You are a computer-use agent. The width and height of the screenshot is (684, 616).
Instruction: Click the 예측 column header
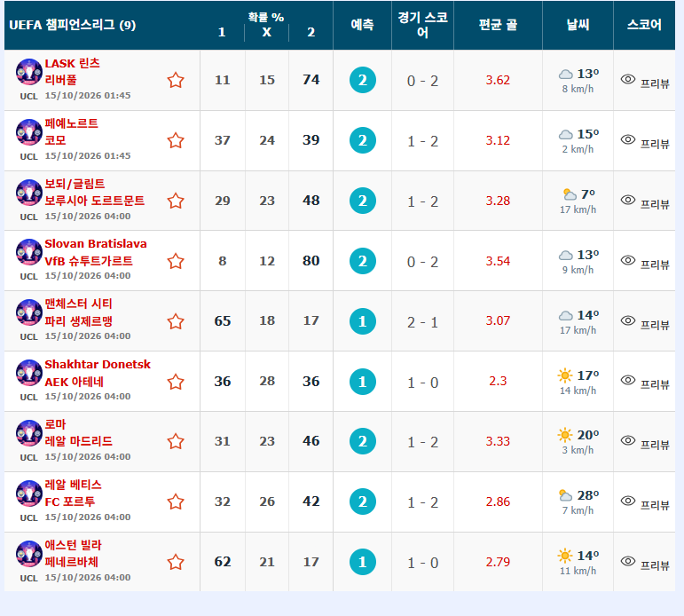(363, 25)
